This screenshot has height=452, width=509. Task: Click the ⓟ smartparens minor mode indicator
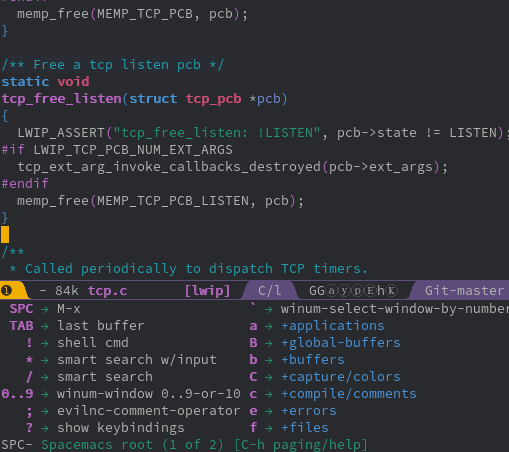pos(357,291)
